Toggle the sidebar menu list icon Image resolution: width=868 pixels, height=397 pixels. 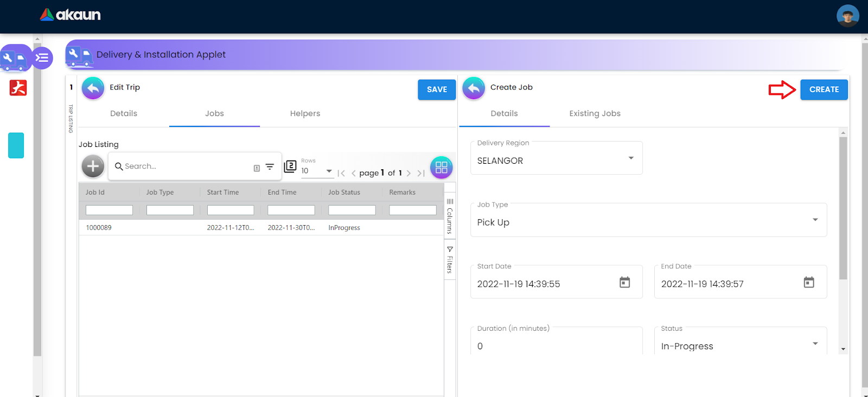(42, 57)
